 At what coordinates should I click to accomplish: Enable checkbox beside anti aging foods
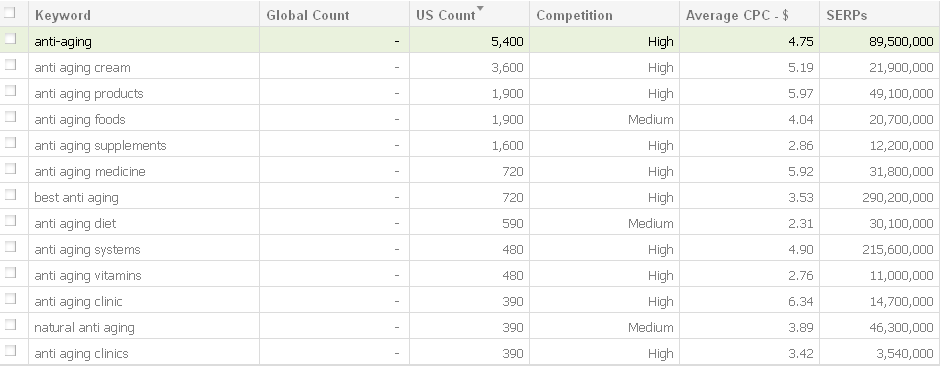point(10,116)
